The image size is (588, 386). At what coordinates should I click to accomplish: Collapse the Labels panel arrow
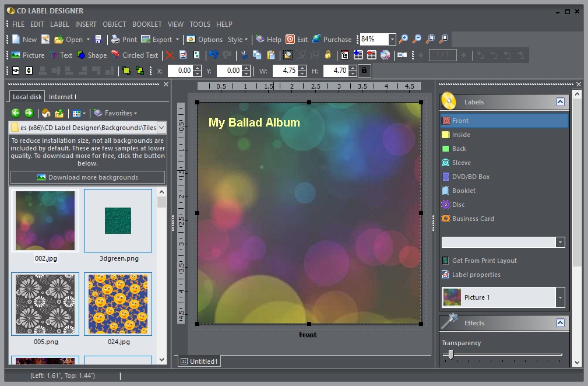[559, 101]
